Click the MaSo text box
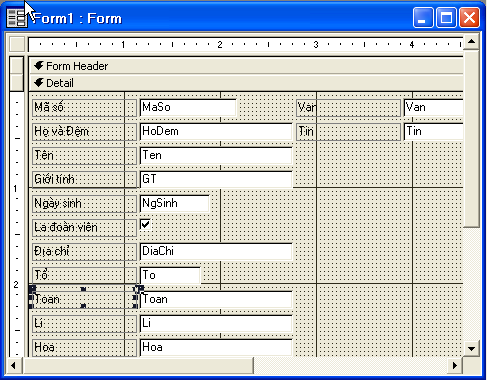This screenshot has height=380, width=488. (x=188, y=107)
